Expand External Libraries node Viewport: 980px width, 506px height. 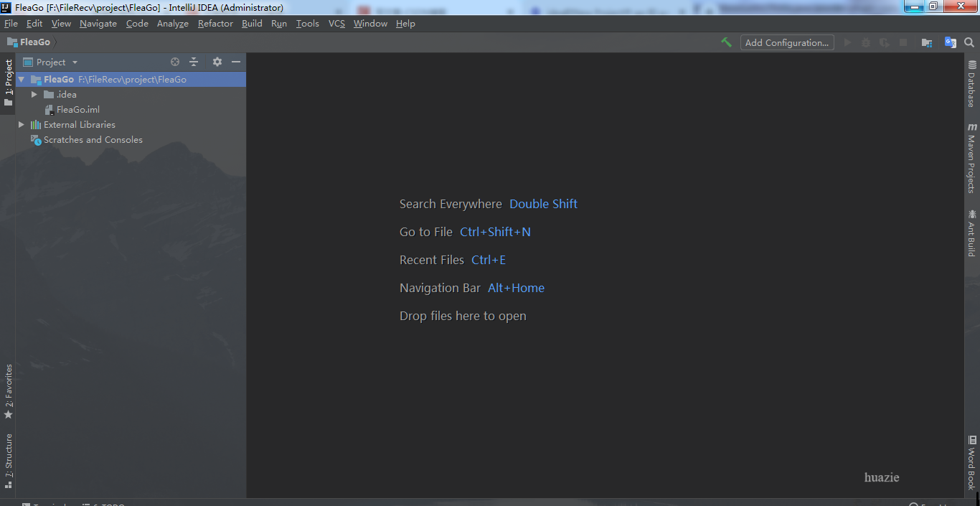[22, 125]
